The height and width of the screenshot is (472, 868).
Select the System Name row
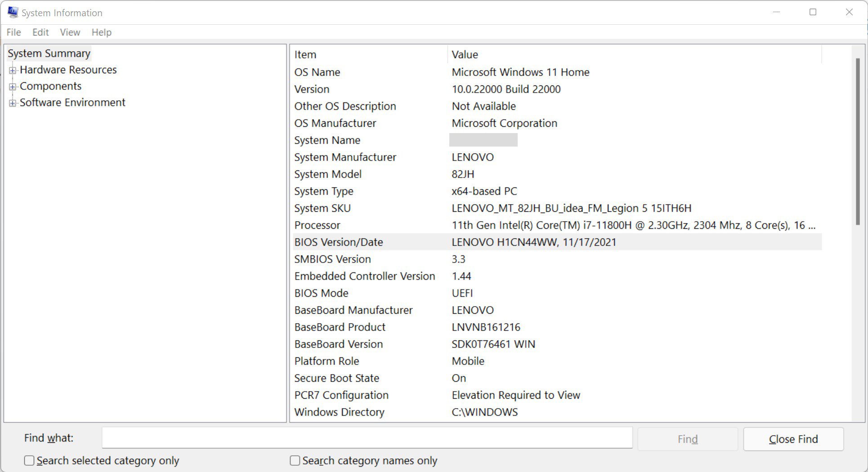coord(557,140)
